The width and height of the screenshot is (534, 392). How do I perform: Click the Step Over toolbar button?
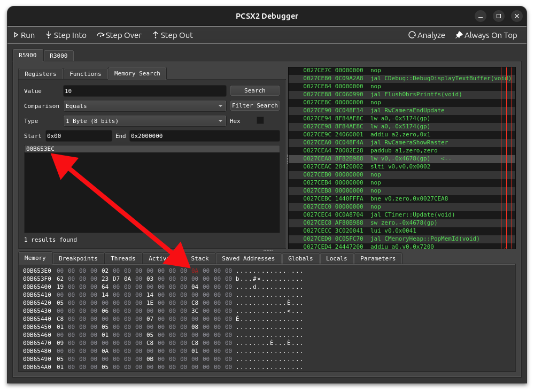point(119,35)
